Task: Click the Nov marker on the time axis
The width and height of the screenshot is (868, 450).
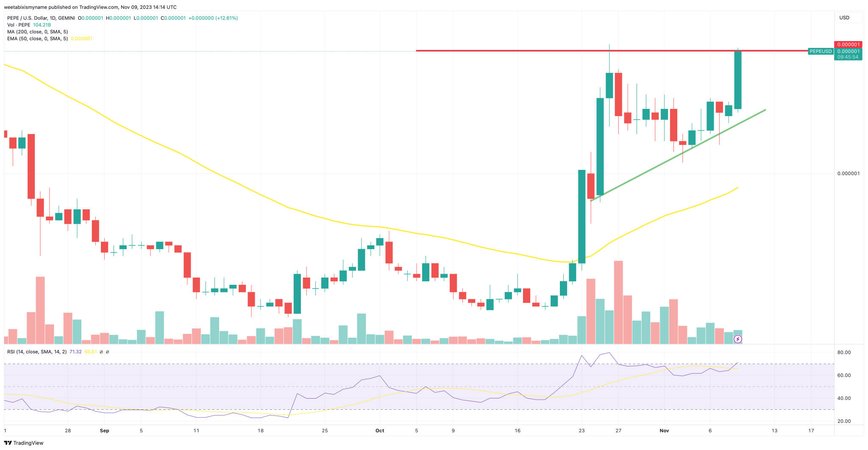Action: (x=664, y=431)
